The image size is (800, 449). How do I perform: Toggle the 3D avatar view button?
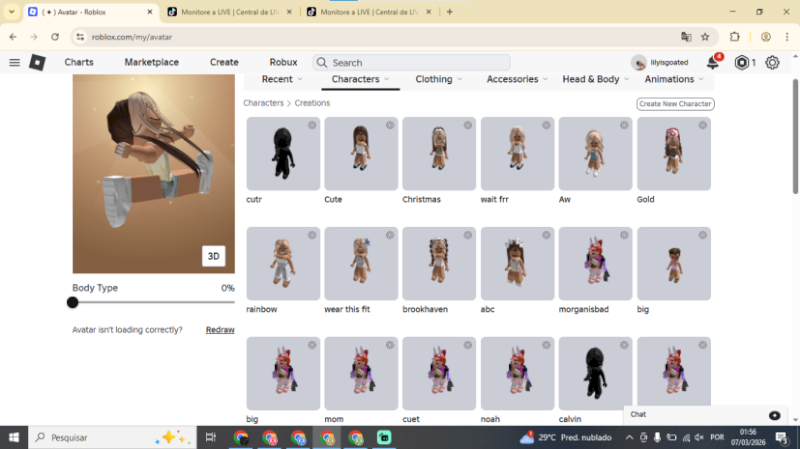pos(213,256)
